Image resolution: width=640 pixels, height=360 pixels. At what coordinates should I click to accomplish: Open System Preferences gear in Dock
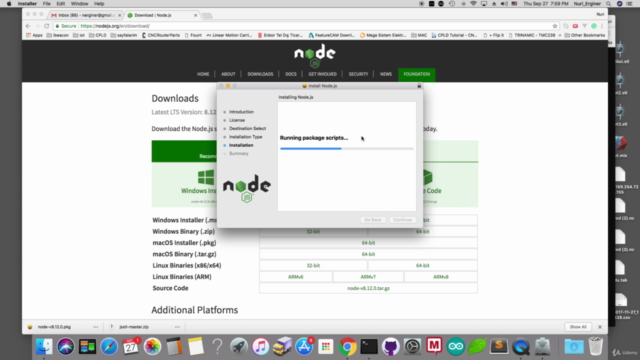point(412,347)
